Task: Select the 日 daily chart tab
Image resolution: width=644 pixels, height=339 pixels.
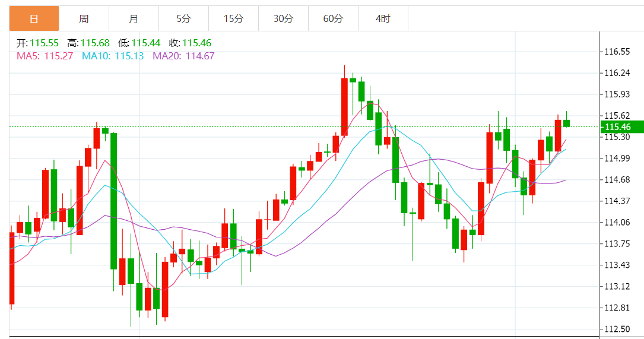Action: pos(34,19)
